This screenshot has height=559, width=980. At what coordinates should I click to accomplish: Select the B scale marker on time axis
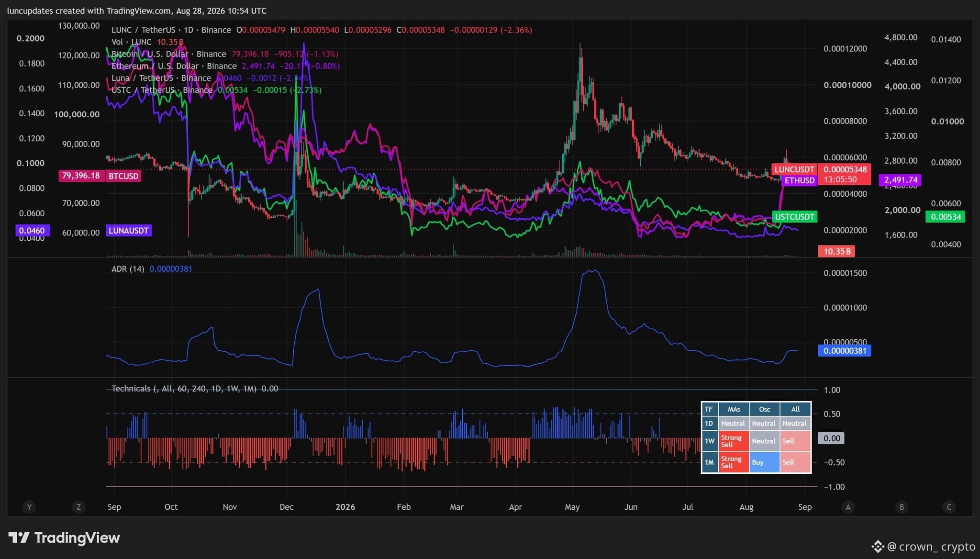[902, 507]
